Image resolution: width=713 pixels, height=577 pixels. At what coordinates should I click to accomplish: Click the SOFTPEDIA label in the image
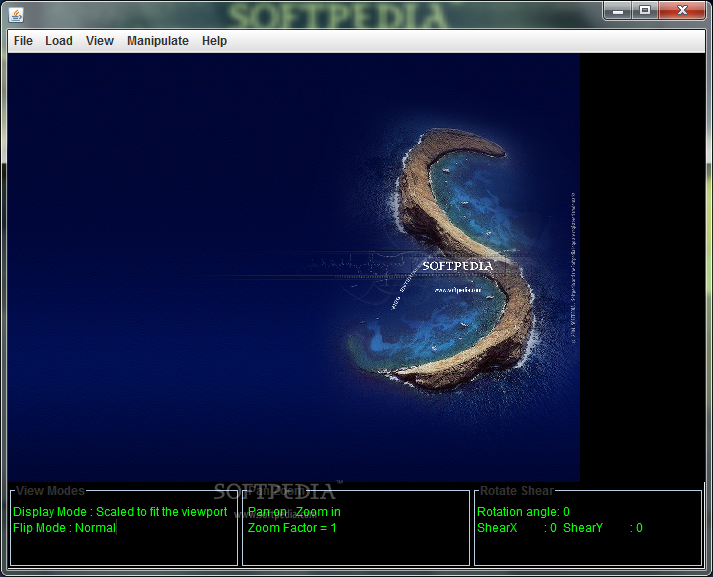(x=457, y=266)
